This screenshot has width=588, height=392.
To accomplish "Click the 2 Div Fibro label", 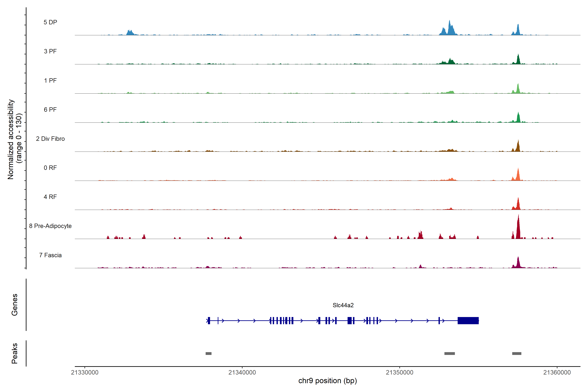I will coord(50,139).
